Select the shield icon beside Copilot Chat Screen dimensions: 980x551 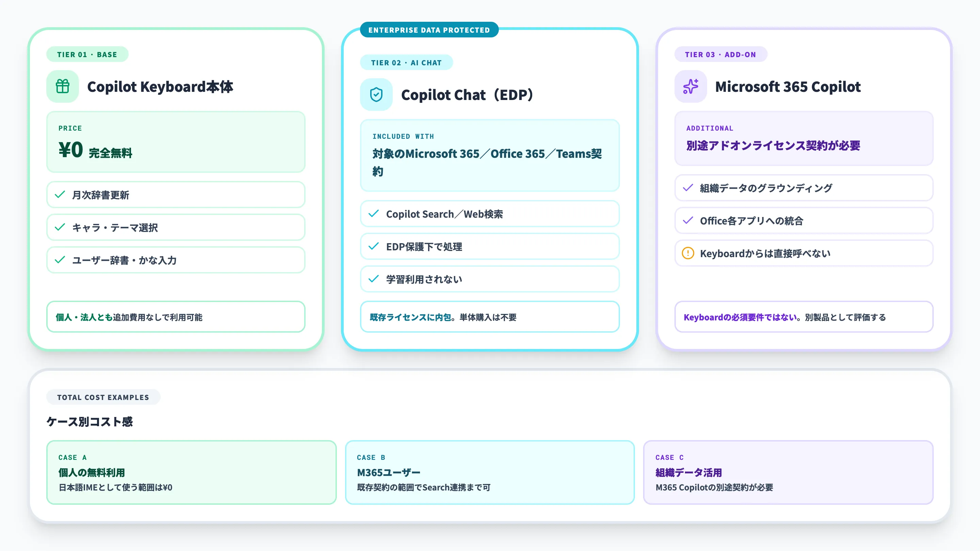(x=376, y=95)
